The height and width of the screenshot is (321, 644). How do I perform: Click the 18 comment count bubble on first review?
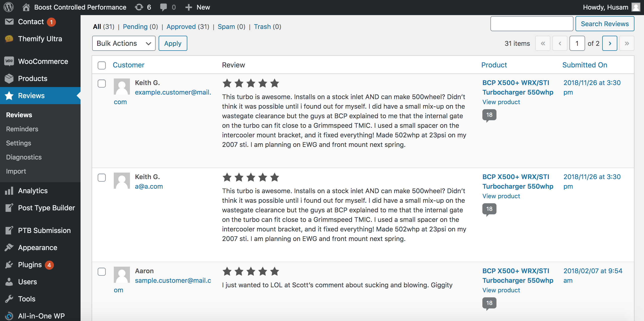489,115
